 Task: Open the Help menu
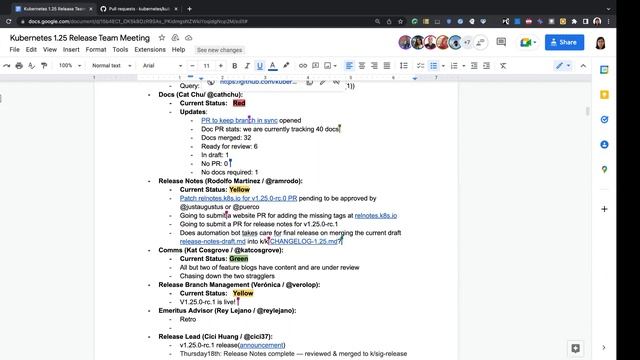178,49
